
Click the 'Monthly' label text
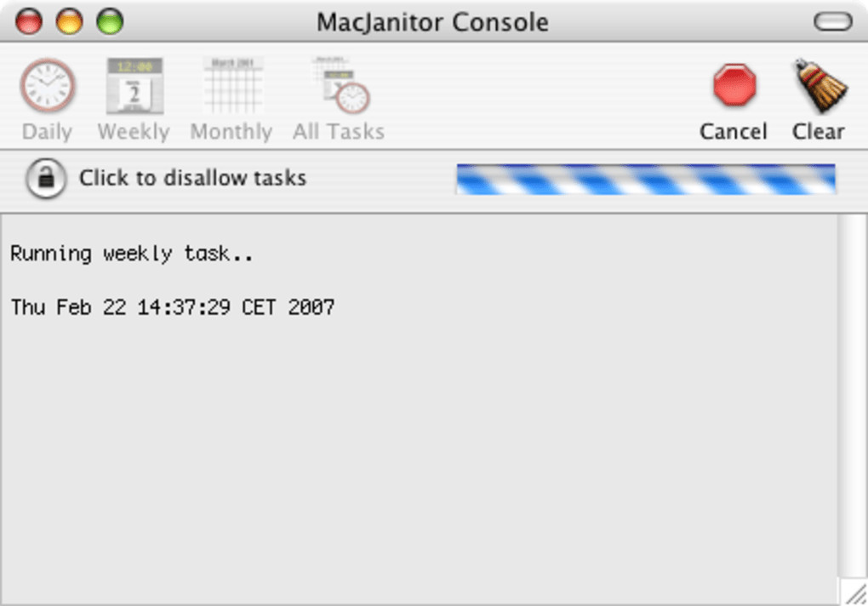coord(231,132)
